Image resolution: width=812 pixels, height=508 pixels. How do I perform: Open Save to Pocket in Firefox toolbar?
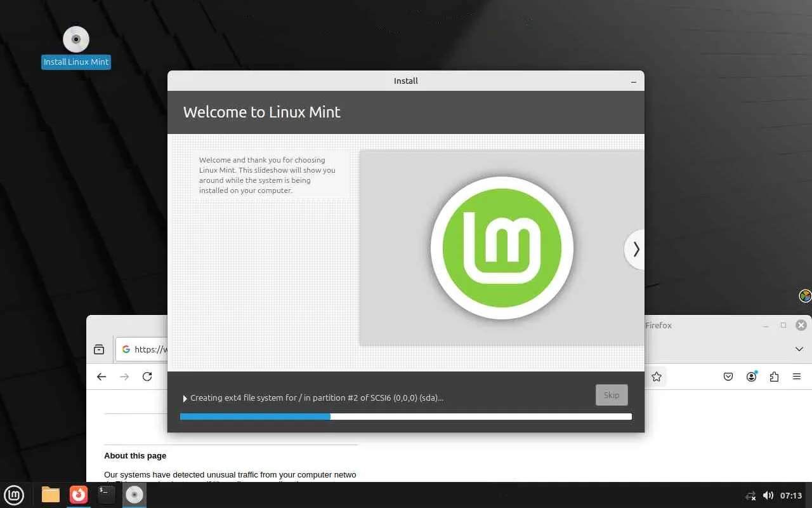pyautogui.click(x=728, y=377)
